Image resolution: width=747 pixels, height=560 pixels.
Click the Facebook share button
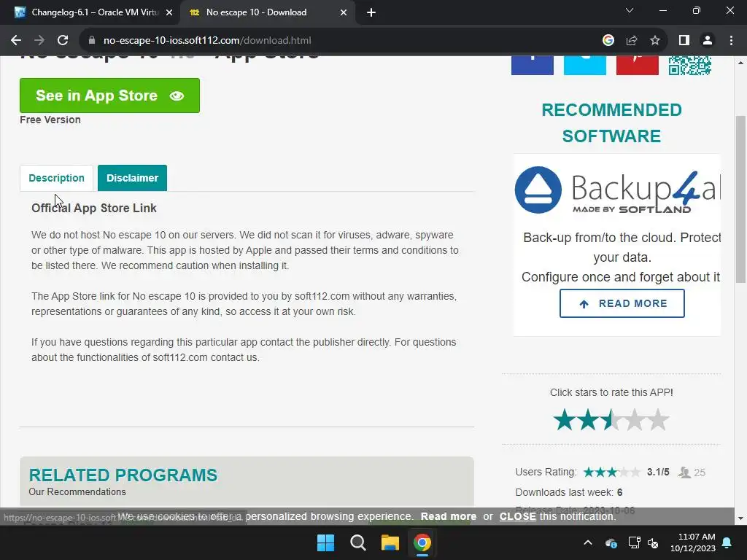(x=532, y=65)
